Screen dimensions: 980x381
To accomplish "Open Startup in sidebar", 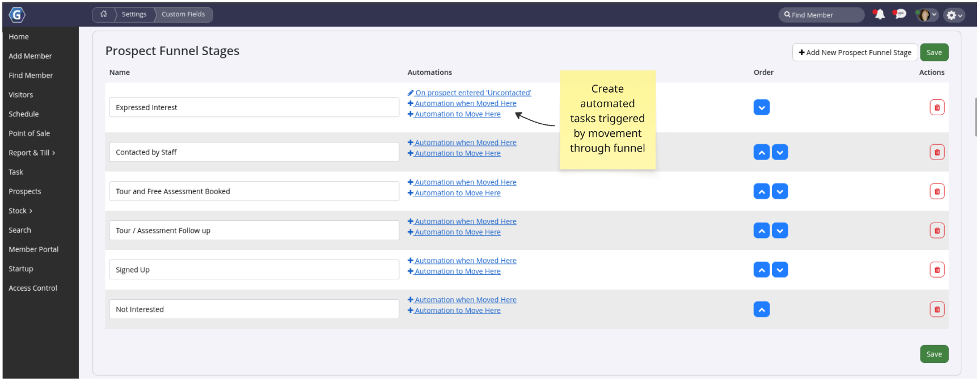I will (x=21, y=269).
